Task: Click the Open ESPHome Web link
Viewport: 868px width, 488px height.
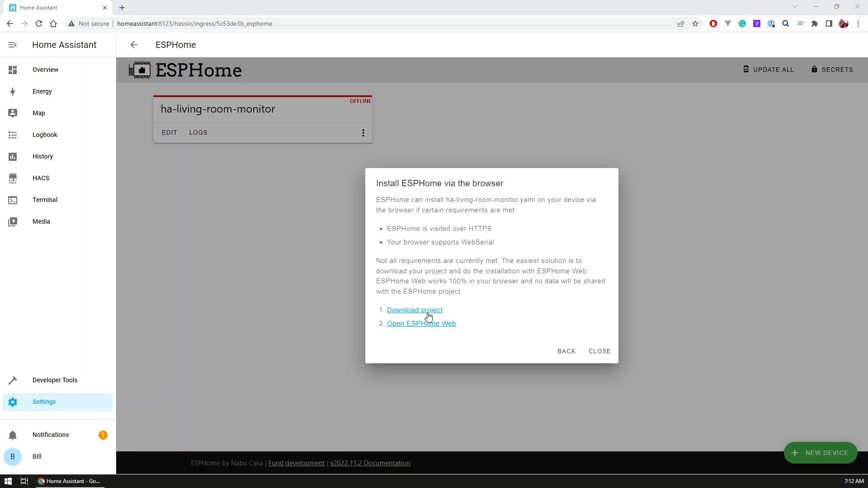Action: [421, 324]
